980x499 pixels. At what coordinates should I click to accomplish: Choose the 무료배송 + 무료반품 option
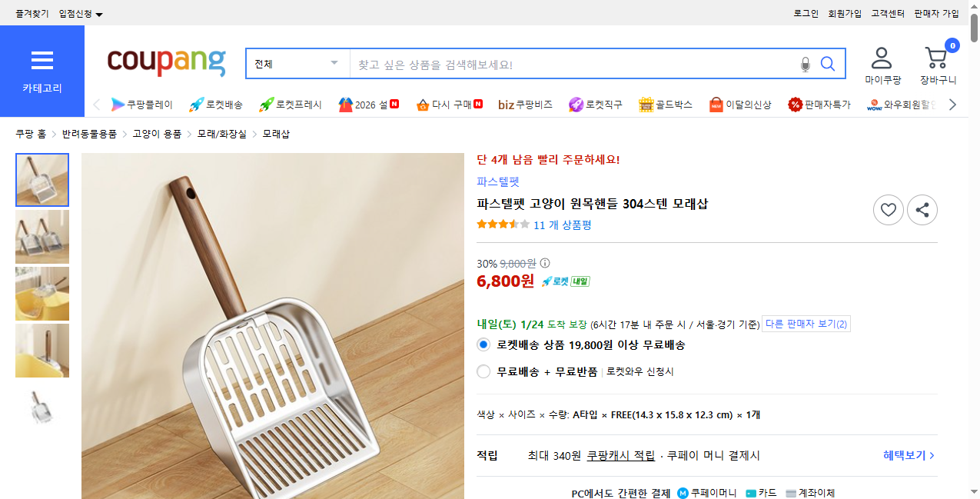[x=483, y=371]
